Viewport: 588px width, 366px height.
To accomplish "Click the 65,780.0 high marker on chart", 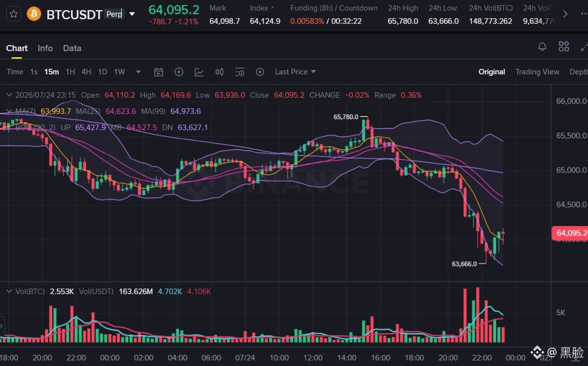I will [x=346, y=117].
